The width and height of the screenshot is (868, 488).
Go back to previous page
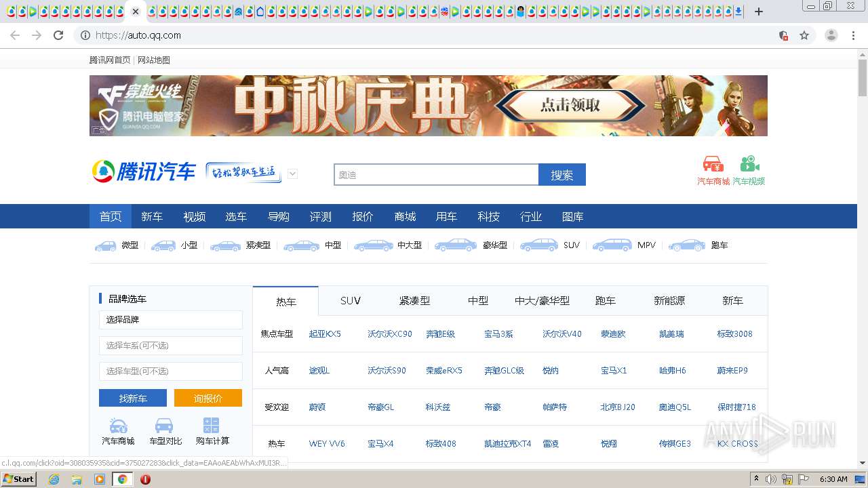point(15,35)
